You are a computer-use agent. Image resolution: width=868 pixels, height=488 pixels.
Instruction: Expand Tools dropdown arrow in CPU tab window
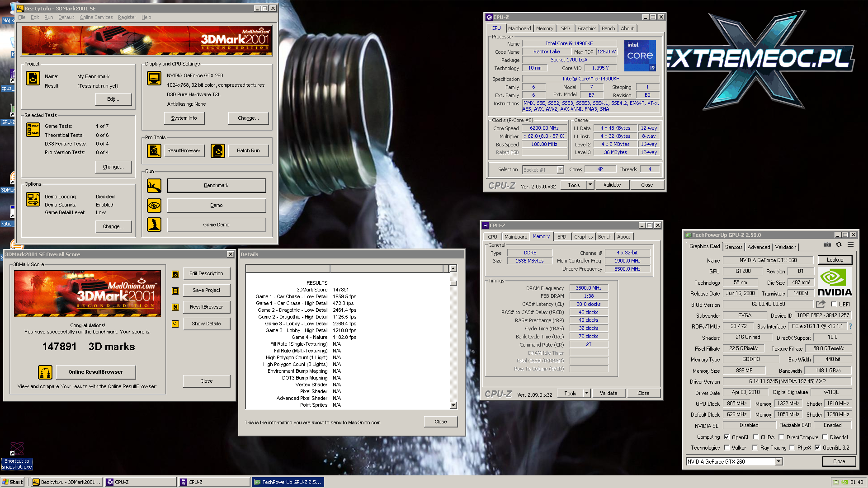(x=590, y=185)
